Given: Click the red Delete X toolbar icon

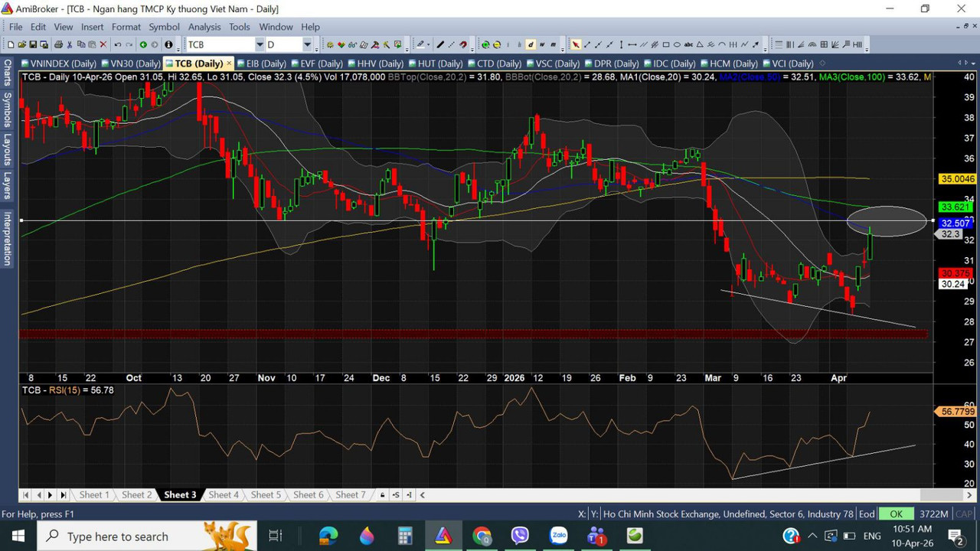Looking at the screenshot, I should pos(103,44).
